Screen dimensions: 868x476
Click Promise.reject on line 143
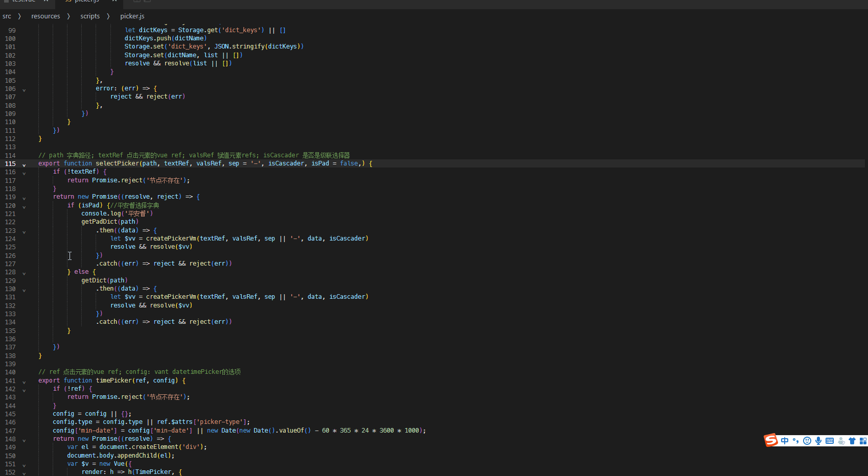coord(117,397)
